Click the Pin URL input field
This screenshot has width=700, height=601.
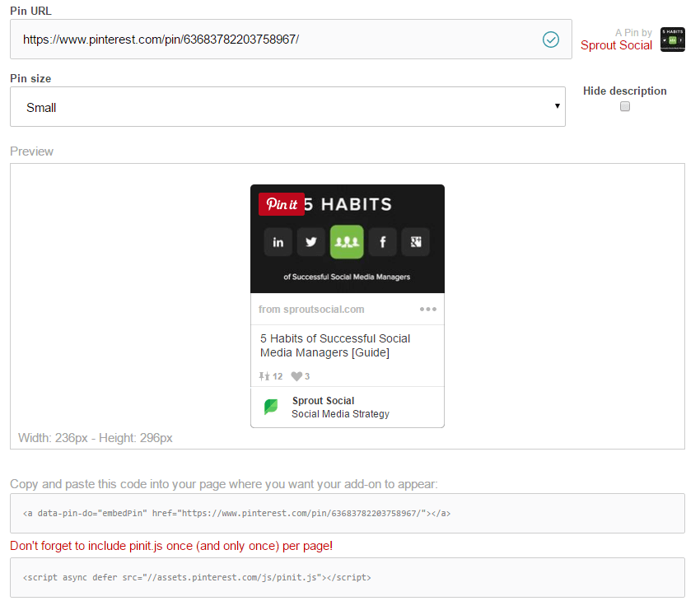291,40
